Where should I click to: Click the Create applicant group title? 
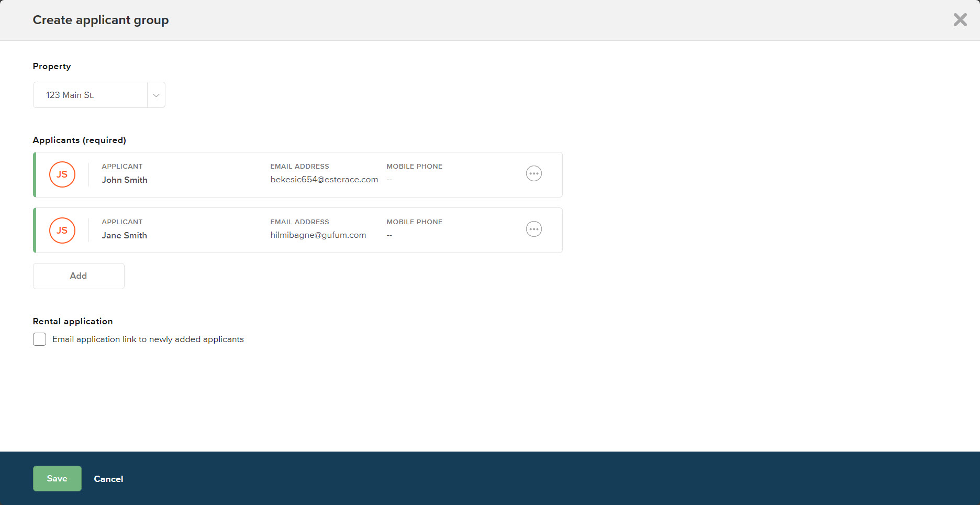[101, 20]
